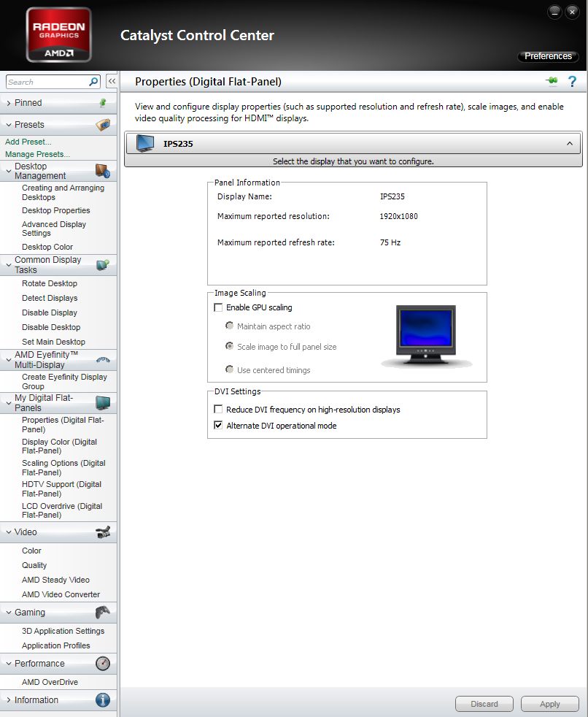Open help question mark icon
588x717 pixels.
click(572, 82)
